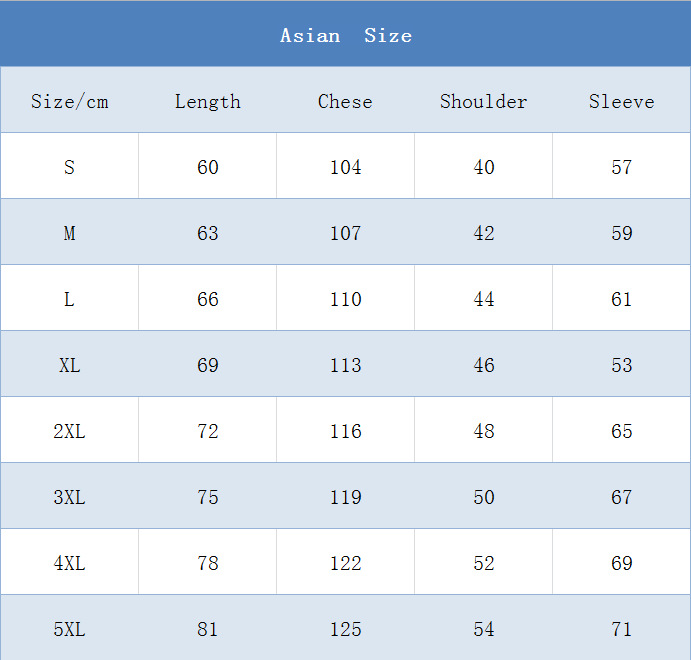Screen dimensions: 691x660
Task: Click the chest value 116 for size 2XL
Action: click(345, 431)
